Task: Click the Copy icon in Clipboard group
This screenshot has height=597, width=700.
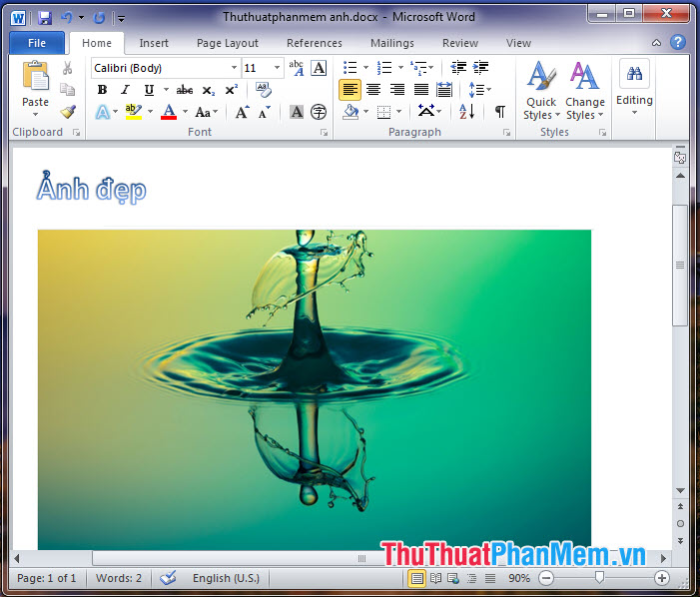Action: [x=68, y=90]
